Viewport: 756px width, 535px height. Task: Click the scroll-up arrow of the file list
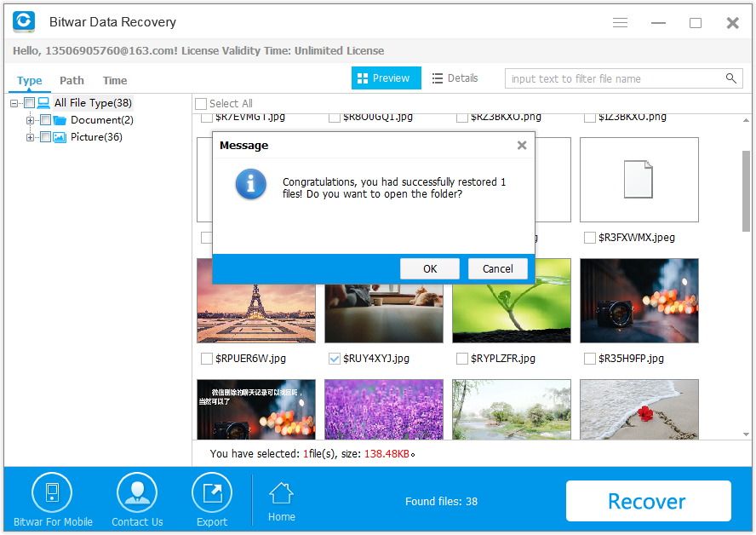(x=746, y=119)
